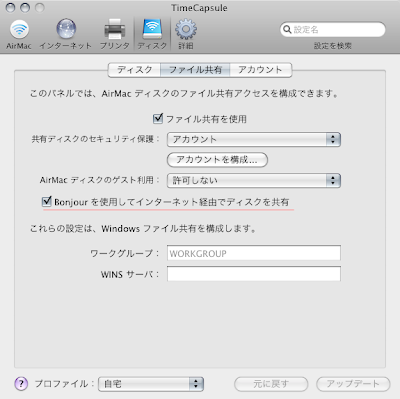400x399 pixels.
Task: Toggle ファイル共有を使用 checkbox
Action: coord(158,119)
